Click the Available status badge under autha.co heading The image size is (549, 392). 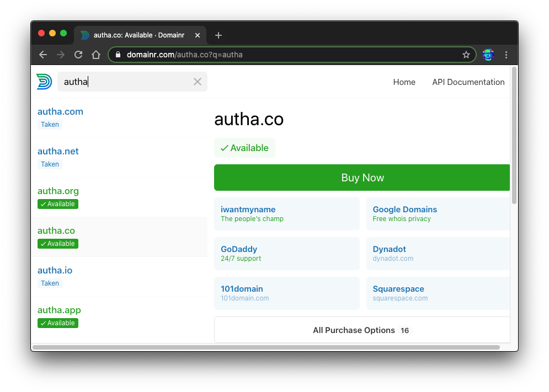244,148
